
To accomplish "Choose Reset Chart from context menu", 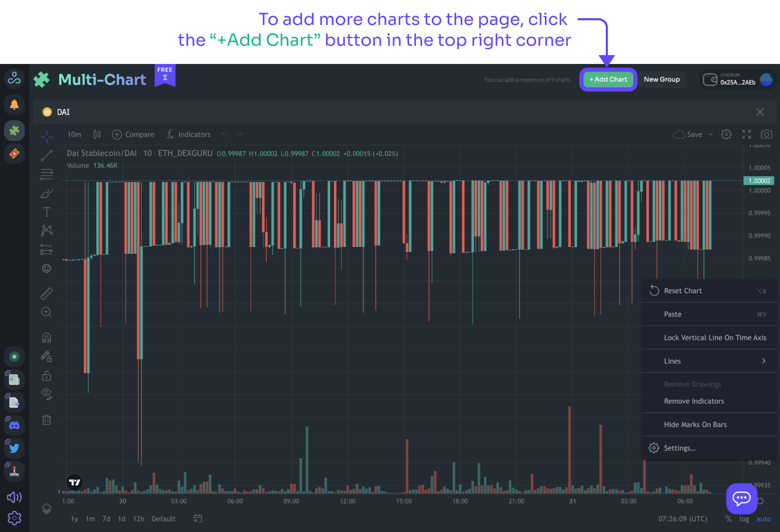I will click(683, 291).
